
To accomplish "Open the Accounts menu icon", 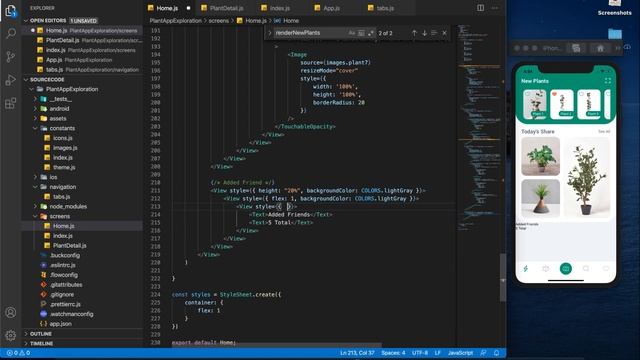I will 11,312.
